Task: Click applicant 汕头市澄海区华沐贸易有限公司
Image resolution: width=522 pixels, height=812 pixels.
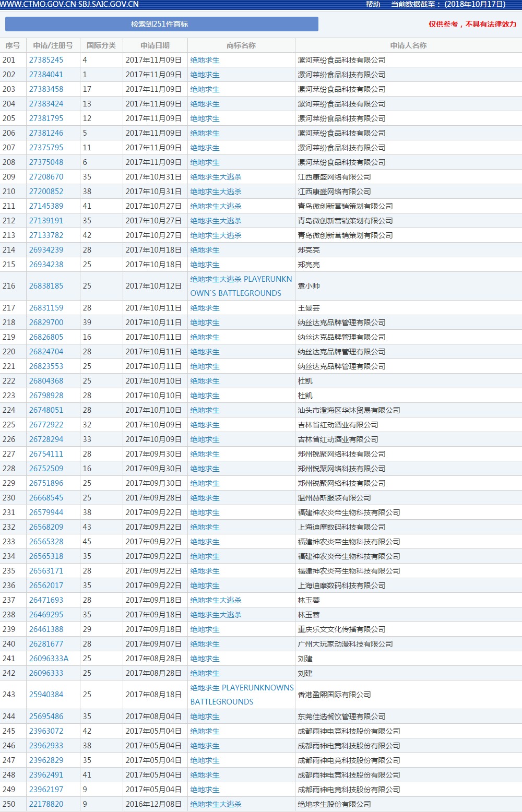Action: click(349, 410)
